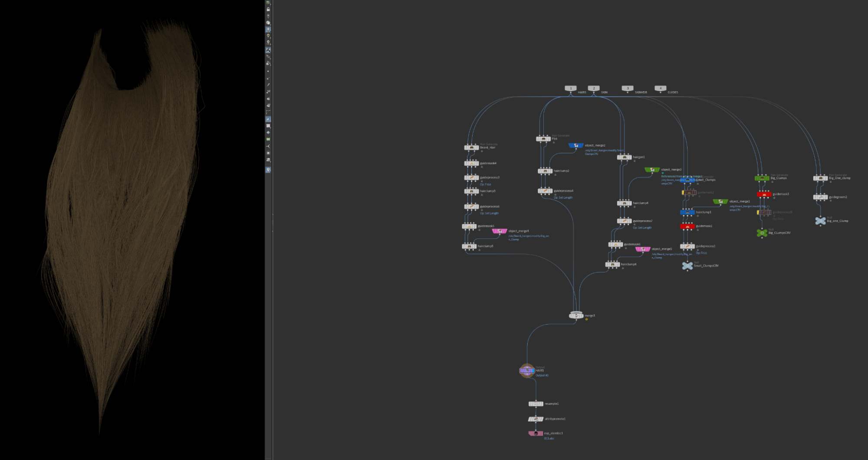Click the 'Op: Frizz' label under guideprocess1

701,253
